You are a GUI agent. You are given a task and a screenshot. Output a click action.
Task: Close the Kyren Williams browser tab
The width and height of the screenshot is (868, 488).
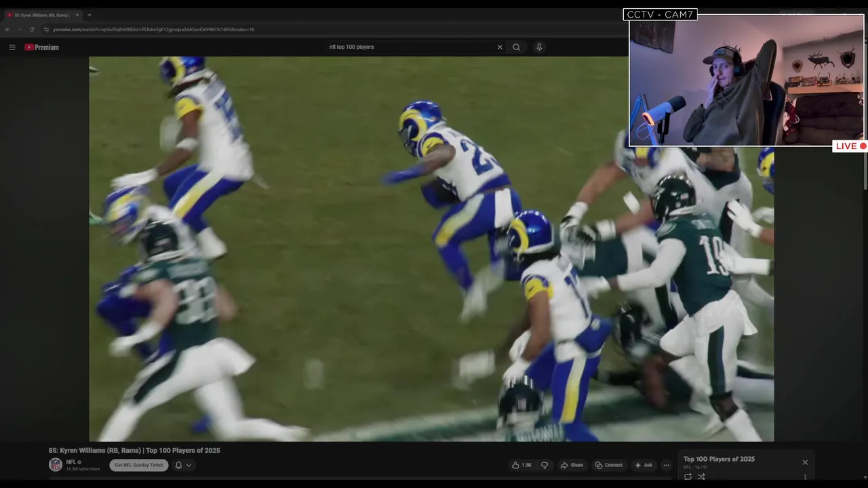pyautogui.click(x=77, y=15)
